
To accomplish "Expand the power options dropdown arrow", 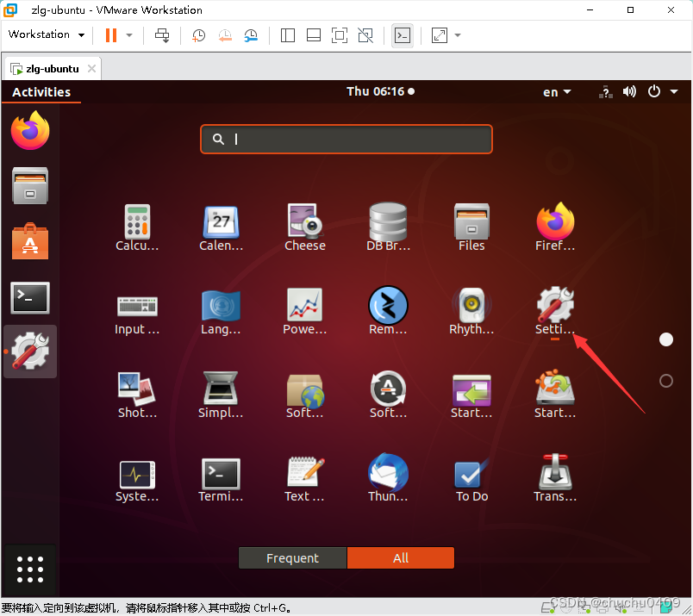I will click(129, 35).
